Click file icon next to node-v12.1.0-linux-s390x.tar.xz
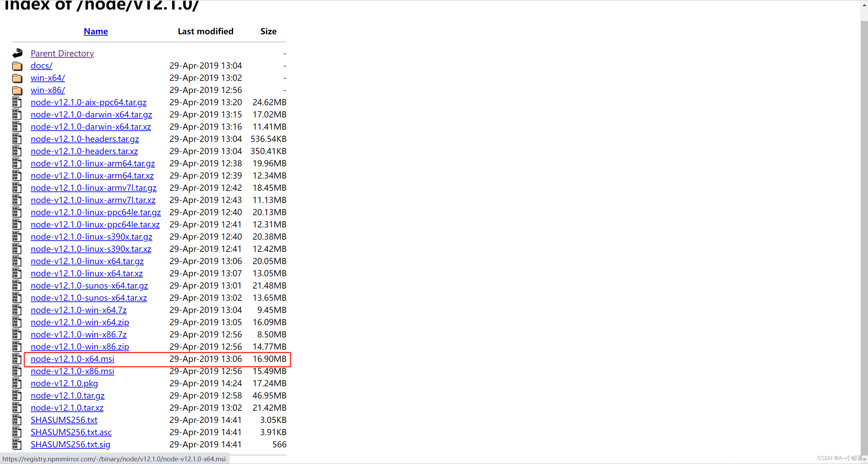868x464 pixels. (x=17, y=249)
